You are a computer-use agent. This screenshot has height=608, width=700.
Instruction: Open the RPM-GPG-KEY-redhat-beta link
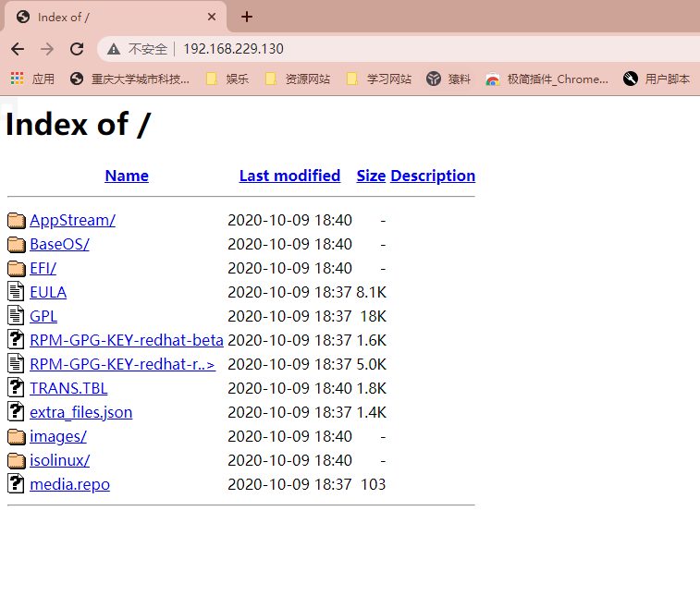(127, 340)
